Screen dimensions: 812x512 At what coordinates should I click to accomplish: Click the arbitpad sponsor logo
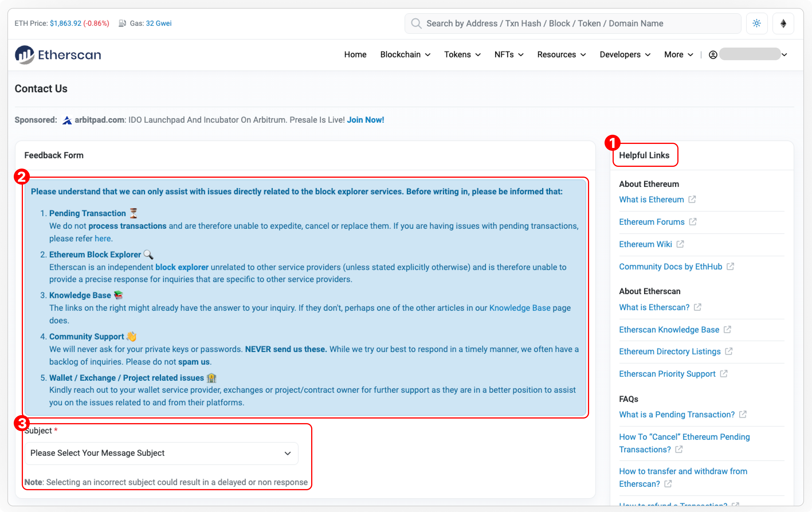(x=67, y=120)
